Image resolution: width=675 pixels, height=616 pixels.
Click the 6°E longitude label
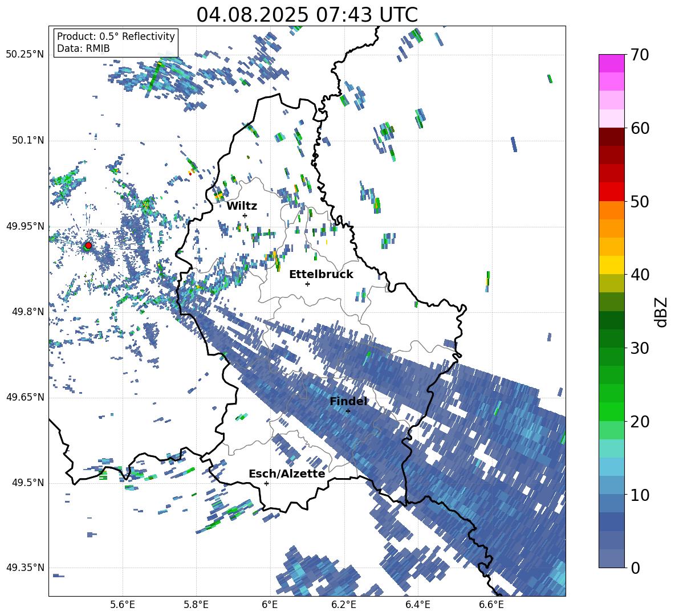[x=270, y=605]
